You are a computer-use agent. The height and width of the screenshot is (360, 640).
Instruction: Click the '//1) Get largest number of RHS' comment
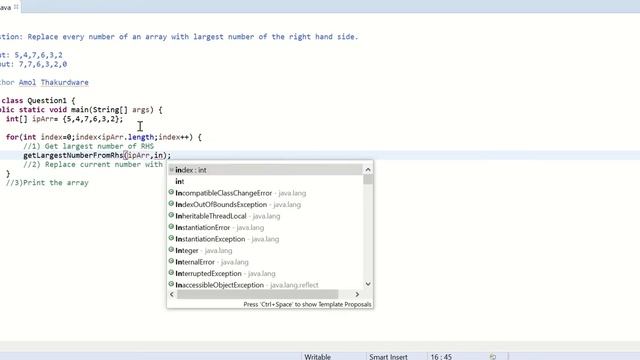89,146
